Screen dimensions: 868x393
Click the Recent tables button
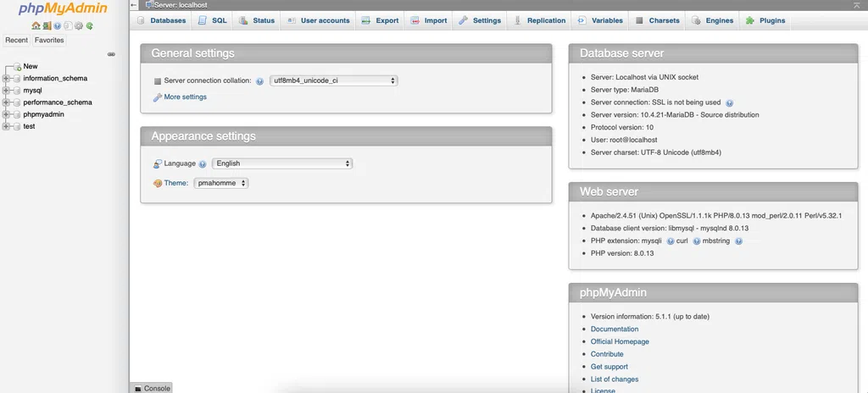[17, 41]
